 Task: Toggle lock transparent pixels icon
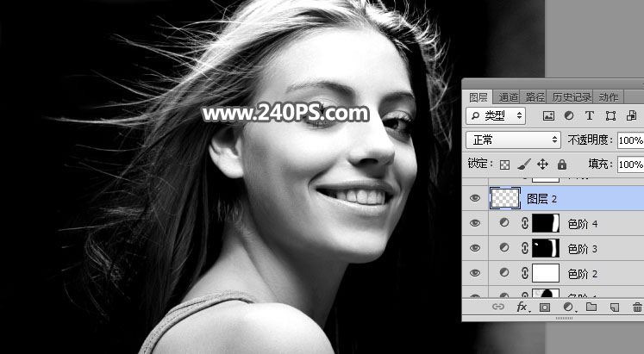504,165
